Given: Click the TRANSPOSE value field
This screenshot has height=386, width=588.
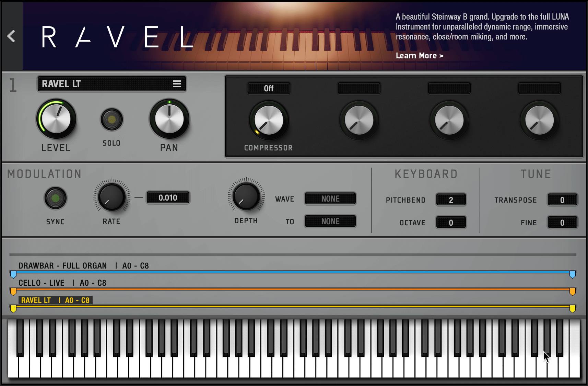Looking at the screenshot, I should [x=562, y=200].
